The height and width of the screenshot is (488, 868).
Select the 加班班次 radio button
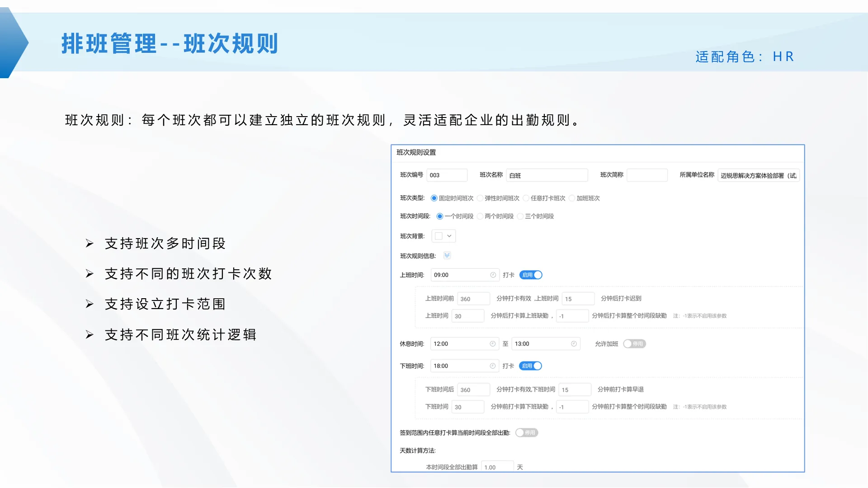click(572, 198)
